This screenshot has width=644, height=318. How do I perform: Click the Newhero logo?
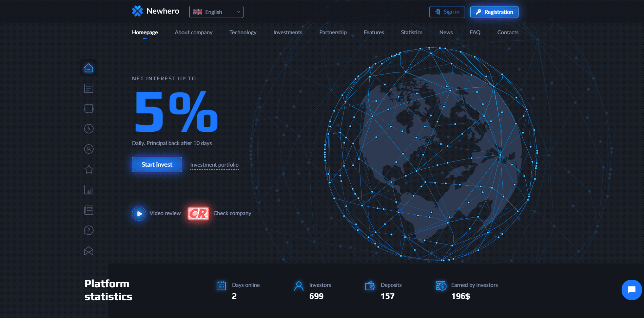(155, 11)
